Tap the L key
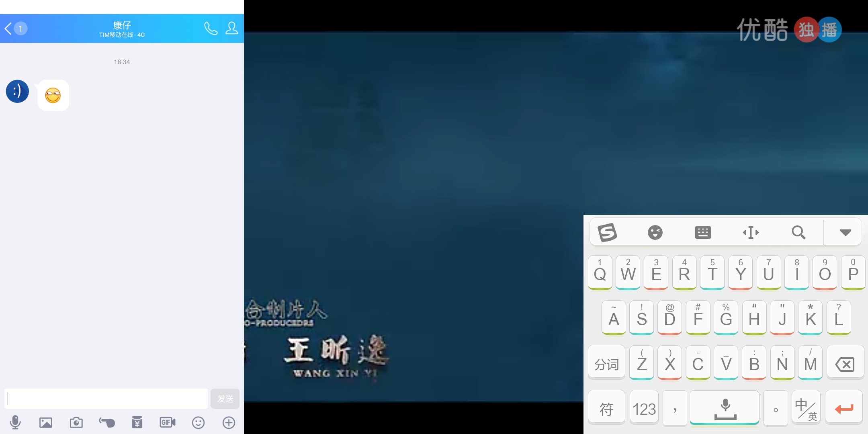The height and width of the screenshot is (434, 868). 839,317
